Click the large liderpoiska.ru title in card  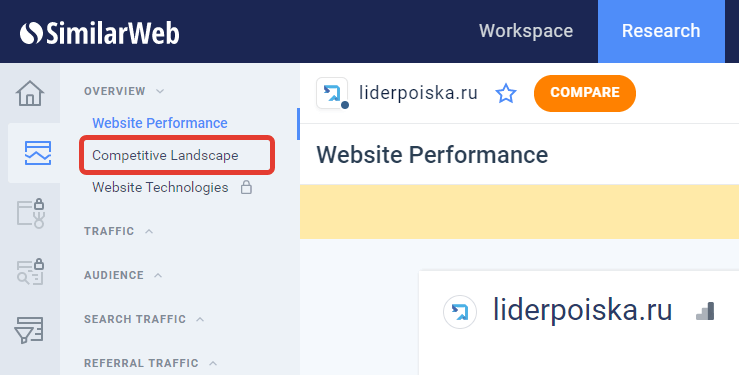click(583, 310)
